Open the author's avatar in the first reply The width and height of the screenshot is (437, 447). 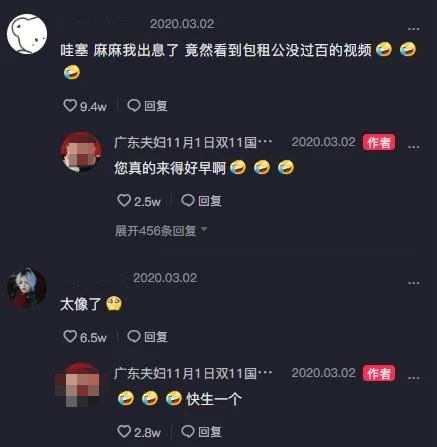click(81, 152)
